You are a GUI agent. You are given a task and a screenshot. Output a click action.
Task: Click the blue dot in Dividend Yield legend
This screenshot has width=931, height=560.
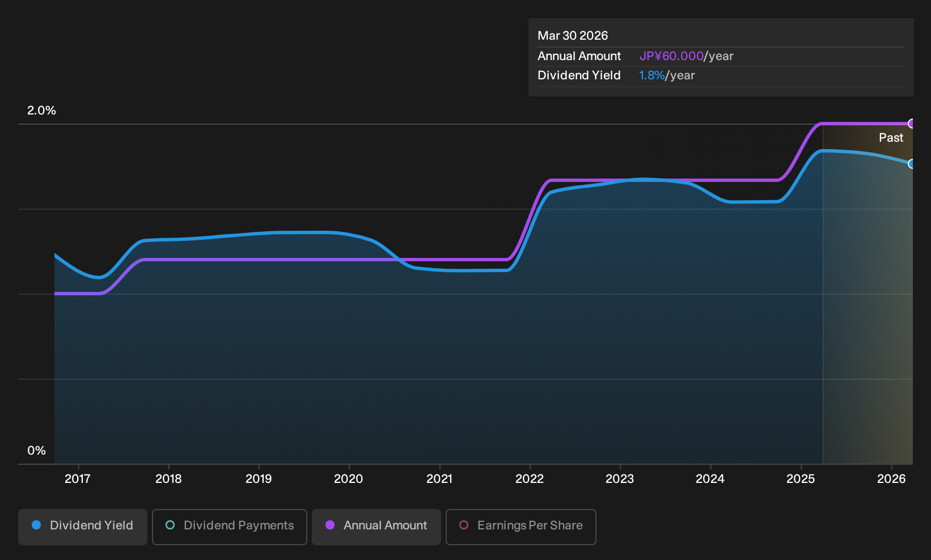pos(36,525)
